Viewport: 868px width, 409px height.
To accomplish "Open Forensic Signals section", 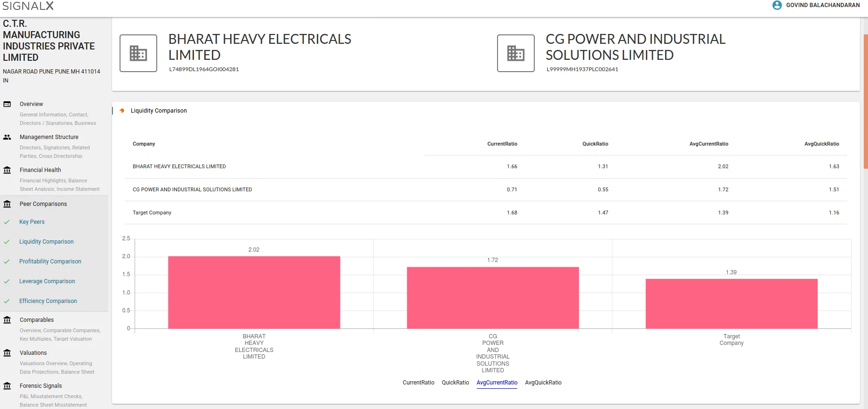I will pos(41,386).
